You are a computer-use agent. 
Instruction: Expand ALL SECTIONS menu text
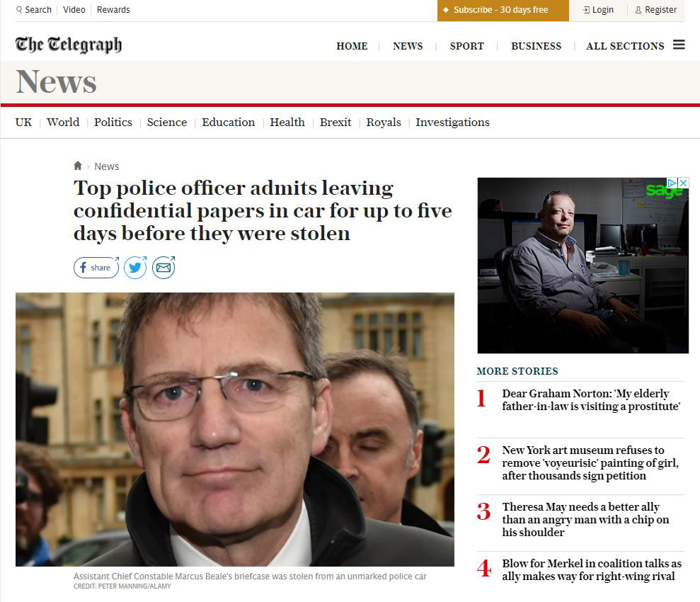[x=625, y=46]
